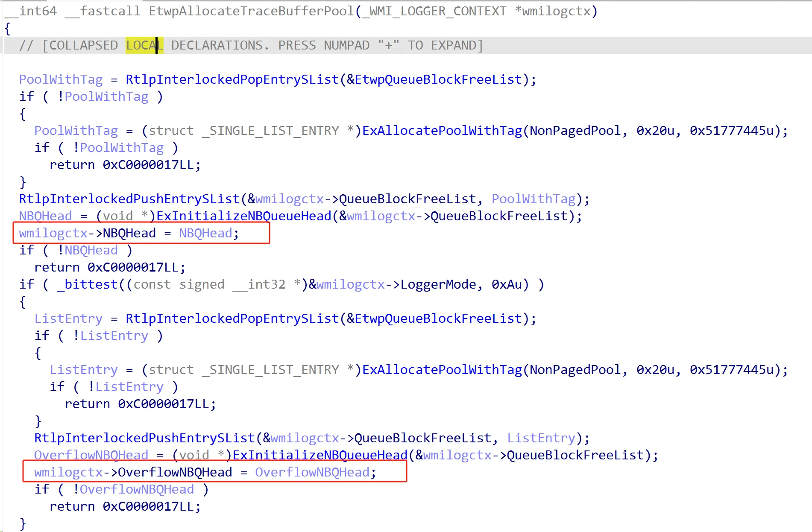Open ExAllocatePoolWithTag on the ListEntry assignment line

point(442,370)
